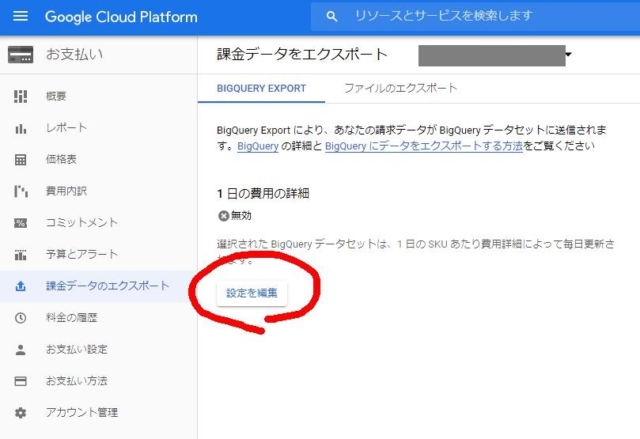Click the レポート bar chart icon
Image resolution: width=640 pixels, height=439 pixels.
click(x=20, y=128)
